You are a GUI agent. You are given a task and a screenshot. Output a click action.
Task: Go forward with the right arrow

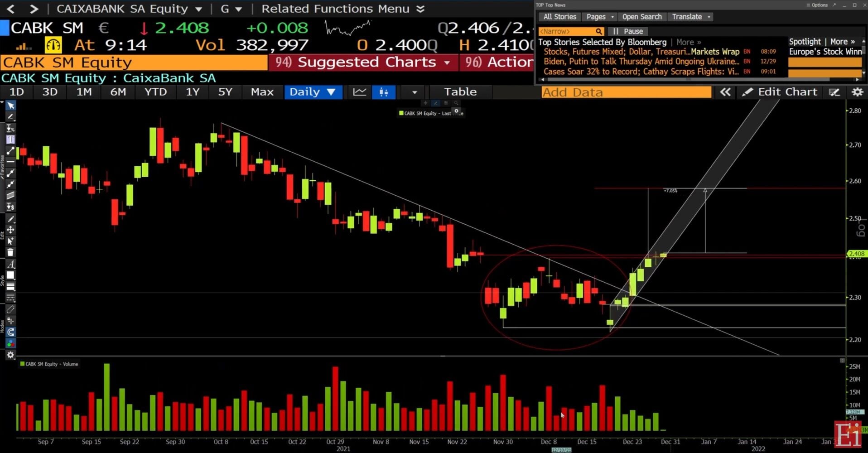[x=34, y=9]
